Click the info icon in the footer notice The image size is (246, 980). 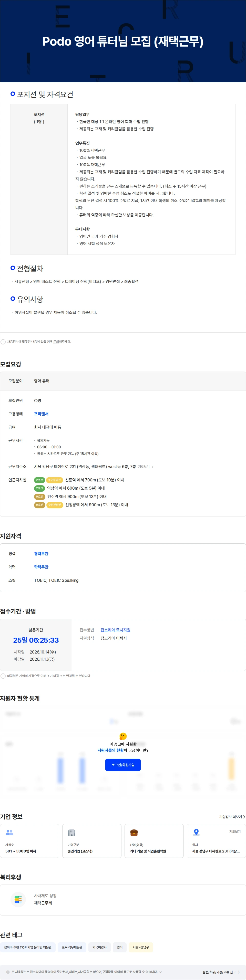pyautogui.click(x=8, y=972)
